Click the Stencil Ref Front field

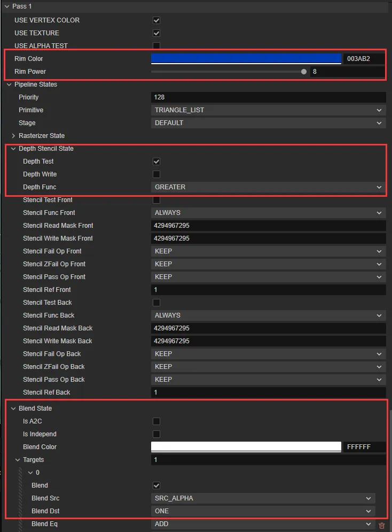[268, 290]
